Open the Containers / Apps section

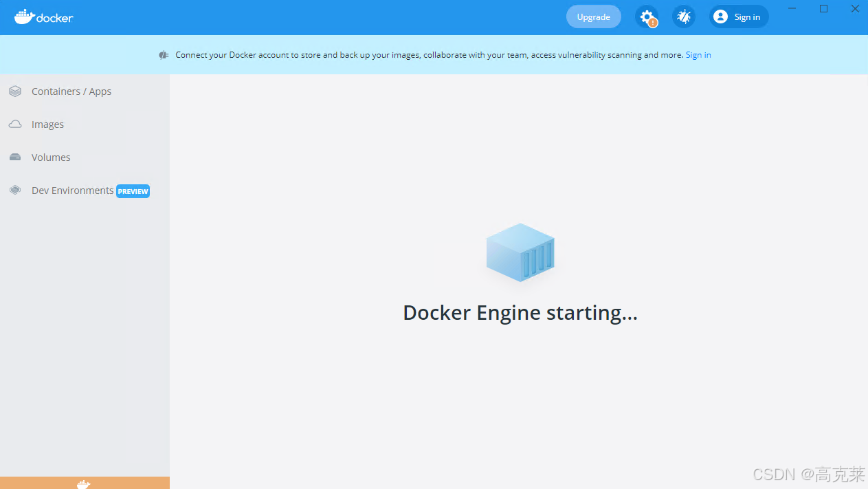(71, 91)
